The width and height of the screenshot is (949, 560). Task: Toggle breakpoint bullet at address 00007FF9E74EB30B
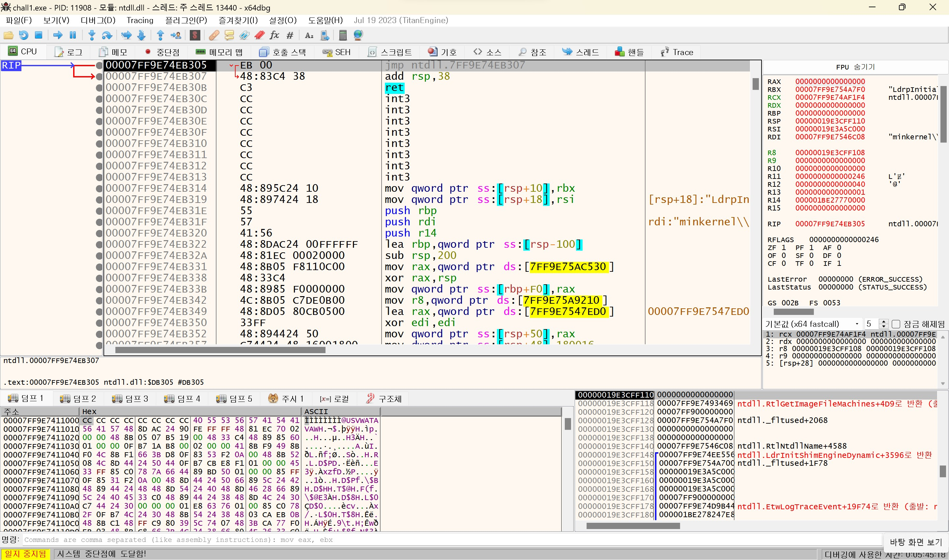[99, 88]
